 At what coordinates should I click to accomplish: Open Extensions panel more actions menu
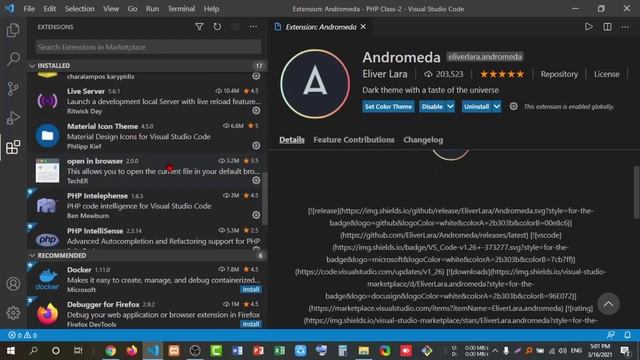point(253,27)
